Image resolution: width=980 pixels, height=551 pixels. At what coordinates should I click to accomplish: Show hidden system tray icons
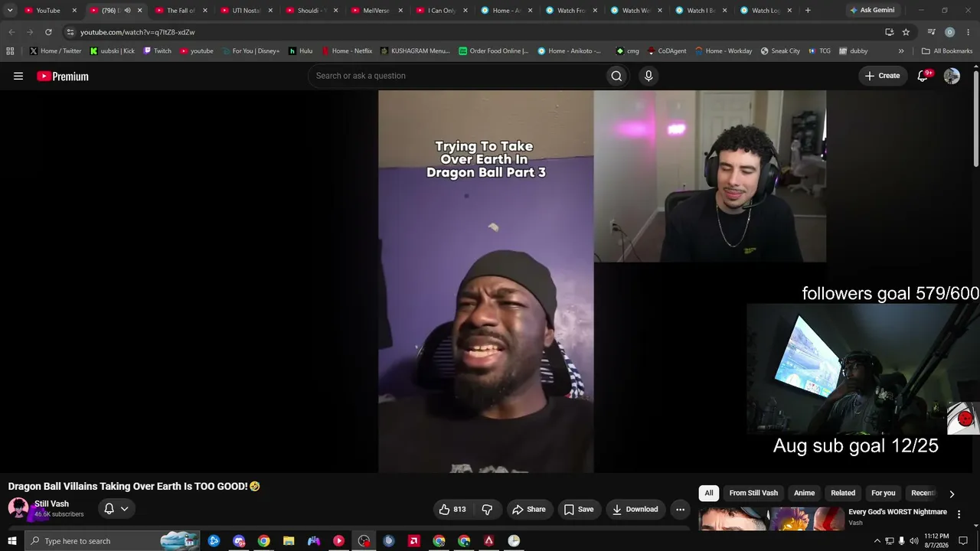(x=877, y=541)
